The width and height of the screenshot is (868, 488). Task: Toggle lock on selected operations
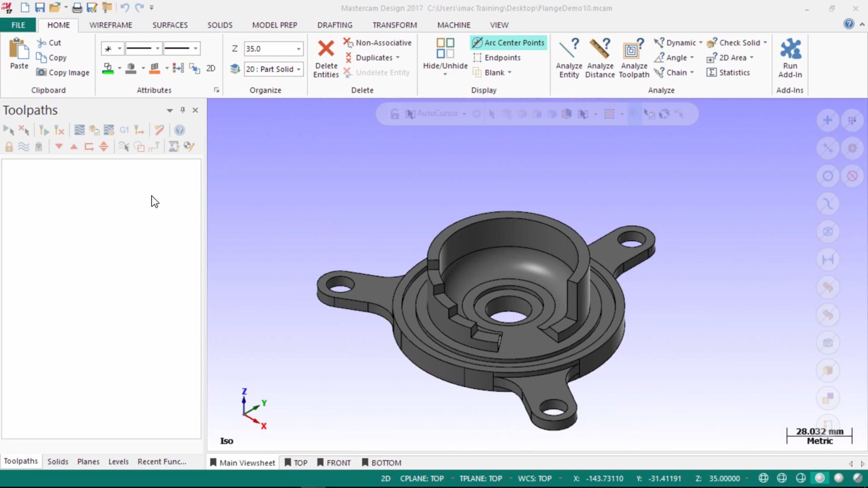point(9,146)
